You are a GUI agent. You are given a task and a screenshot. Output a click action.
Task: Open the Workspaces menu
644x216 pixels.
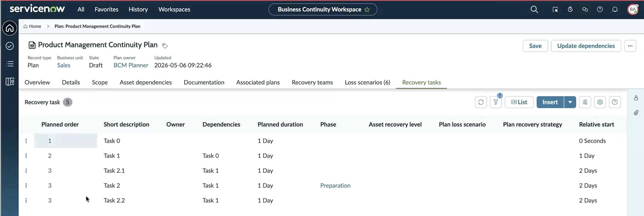pos(174,10)
